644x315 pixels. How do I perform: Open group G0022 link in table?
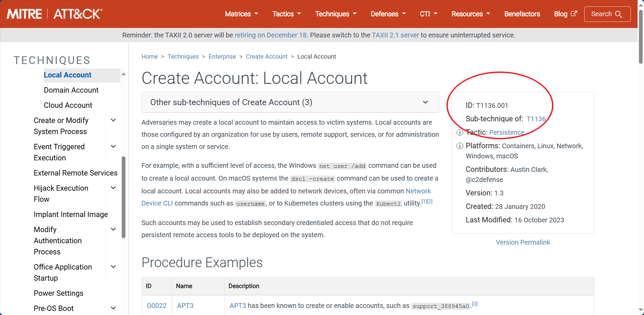(156, 306)
